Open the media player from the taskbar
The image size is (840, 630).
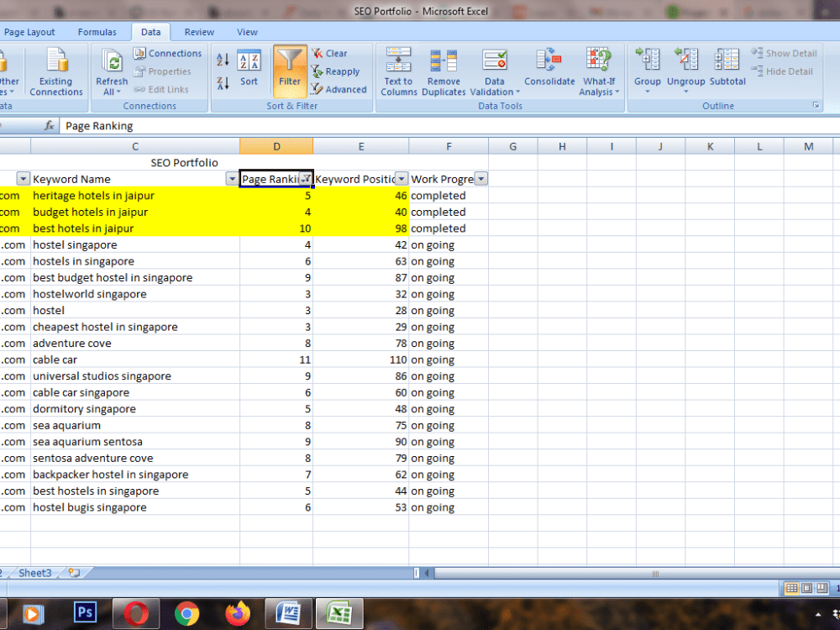coord(32,613)
